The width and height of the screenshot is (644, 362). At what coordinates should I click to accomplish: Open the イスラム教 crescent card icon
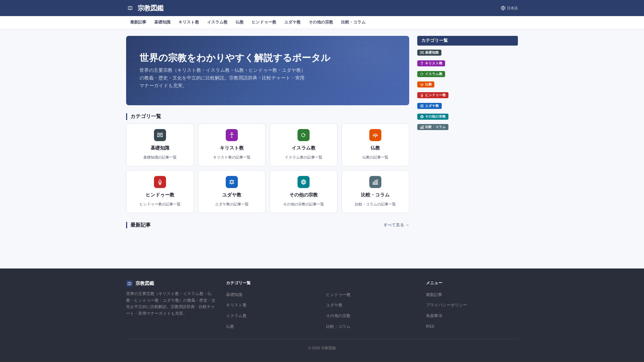pyautogui.click(x=304, y=135)
